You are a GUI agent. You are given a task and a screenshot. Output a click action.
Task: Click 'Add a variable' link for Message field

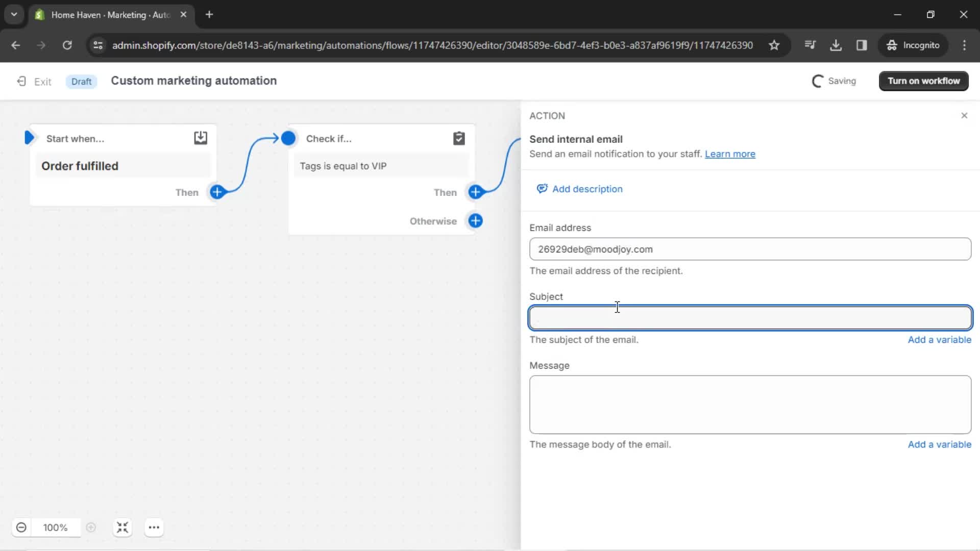tap(940, 444)
